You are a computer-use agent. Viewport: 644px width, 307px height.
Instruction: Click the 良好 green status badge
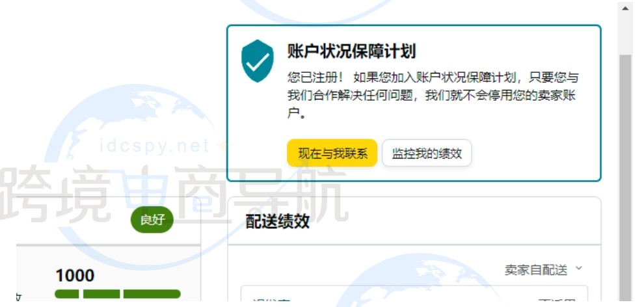pyautogui.click(x=152, y=220)
